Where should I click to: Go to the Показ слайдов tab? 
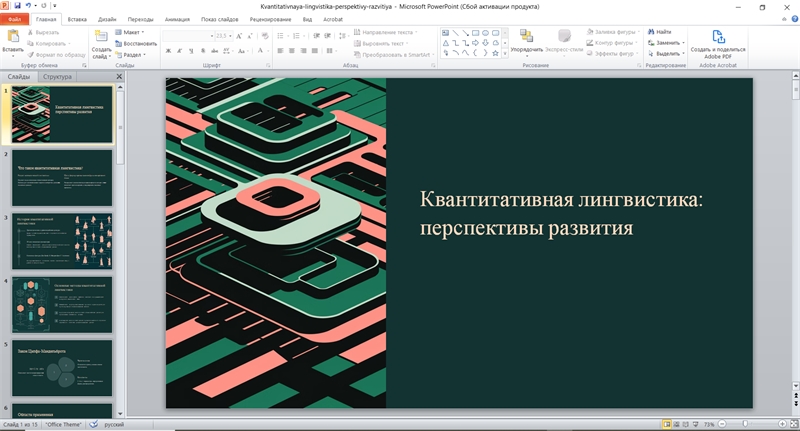pos(219,19)
